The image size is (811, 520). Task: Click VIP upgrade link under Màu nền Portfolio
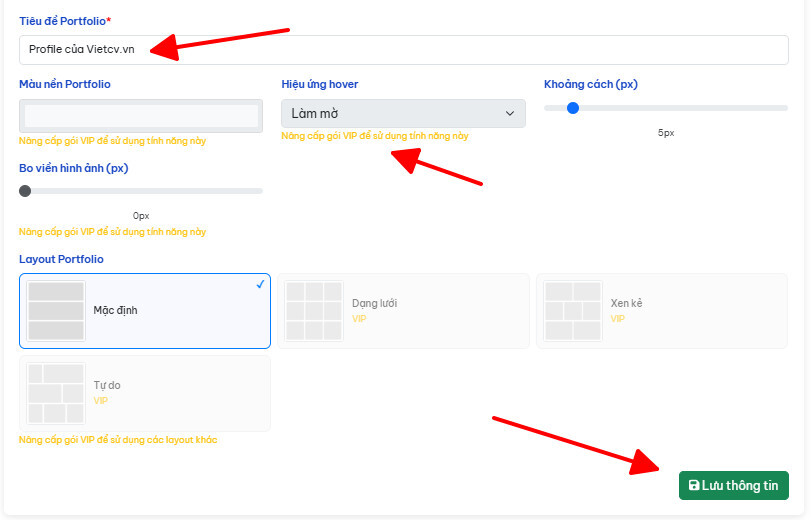pos(112,141)
